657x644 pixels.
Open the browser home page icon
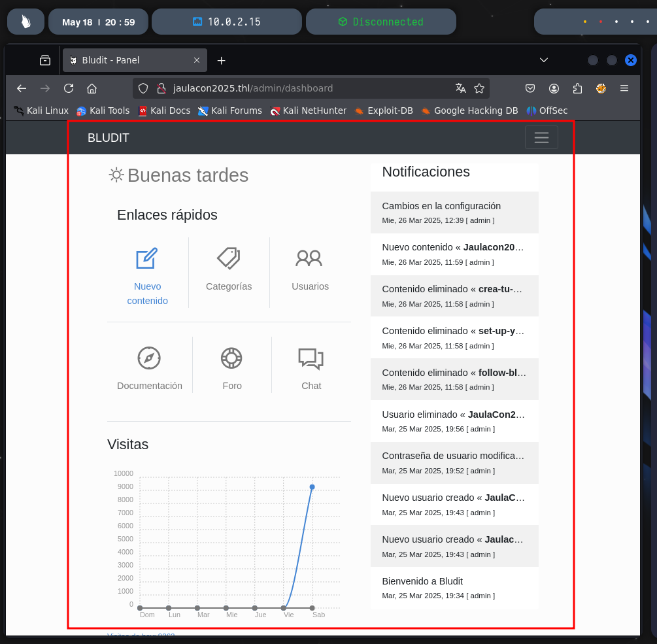coord(92,88)
